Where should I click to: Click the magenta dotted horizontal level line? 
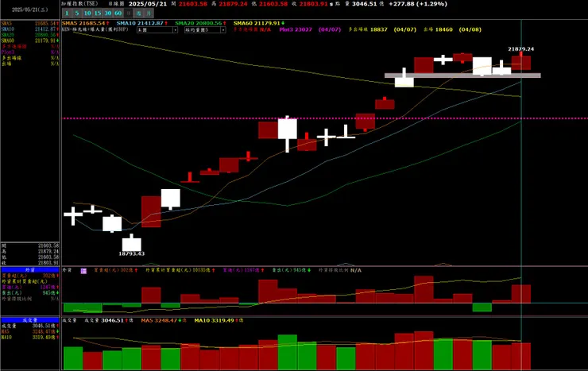(325, 118)
